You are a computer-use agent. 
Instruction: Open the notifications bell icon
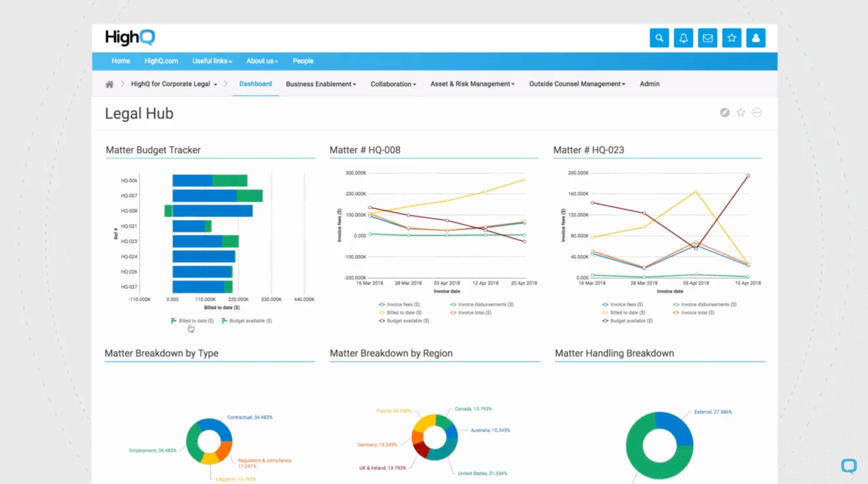683,38
